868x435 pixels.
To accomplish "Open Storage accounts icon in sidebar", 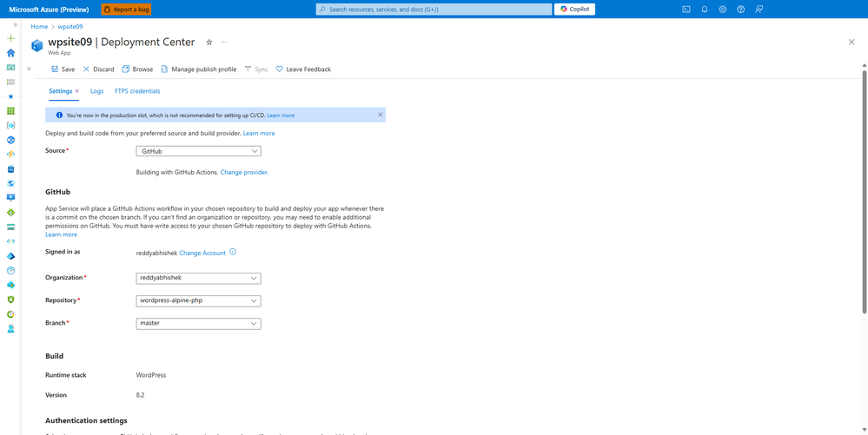I will [10, 227].
